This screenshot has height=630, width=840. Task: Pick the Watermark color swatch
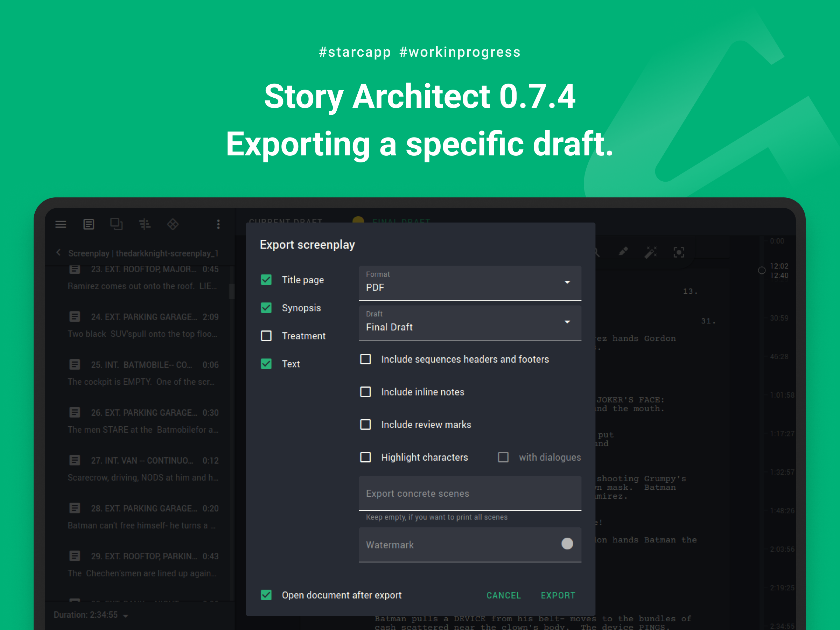(x=567, y=544)
